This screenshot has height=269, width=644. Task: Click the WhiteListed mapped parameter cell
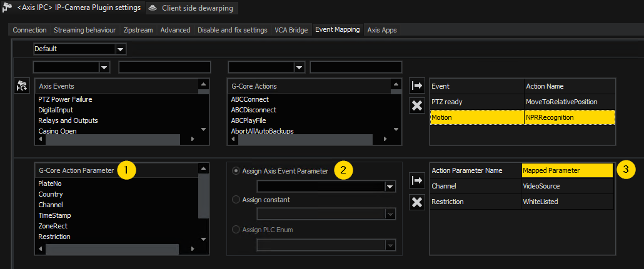pos(567,202)
